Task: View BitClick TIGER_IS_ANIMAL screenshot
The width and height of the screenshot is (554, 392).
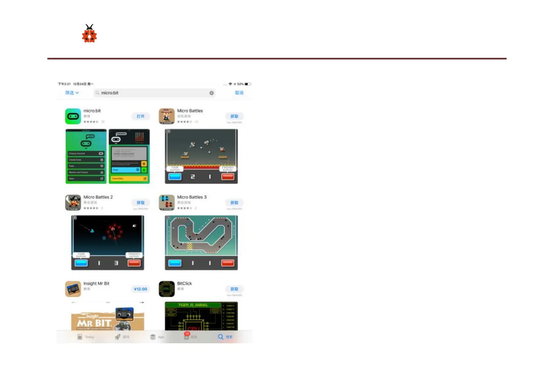Action: pos(201,316)
